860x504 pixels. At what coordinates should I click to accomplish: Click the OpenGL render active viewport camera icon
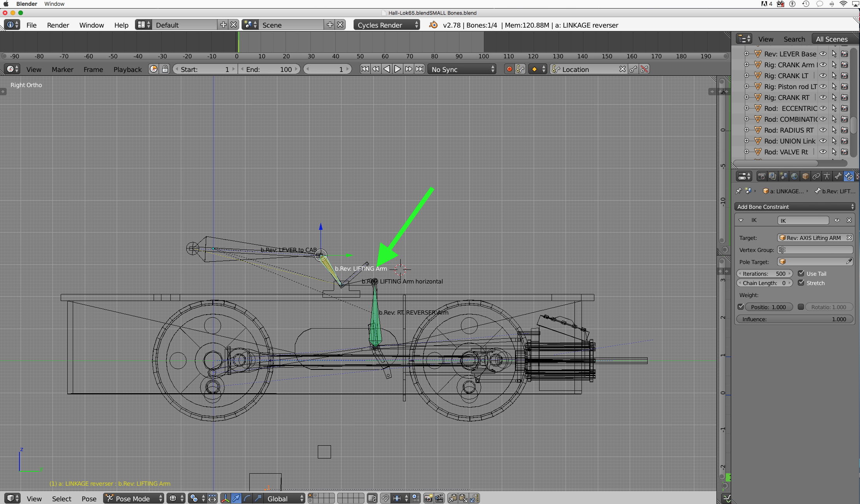pyautogui.click(x=428, y=498)
